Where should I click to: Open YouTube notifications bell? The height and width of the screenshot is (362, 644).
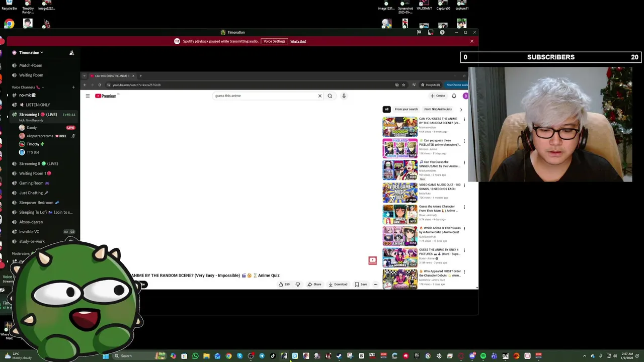pos(454,96)
